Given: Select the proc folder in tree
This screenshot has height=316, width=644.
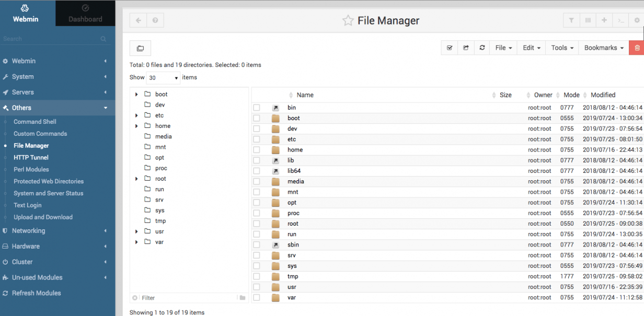Looking at the screenshot, I should tap(161, 168).
